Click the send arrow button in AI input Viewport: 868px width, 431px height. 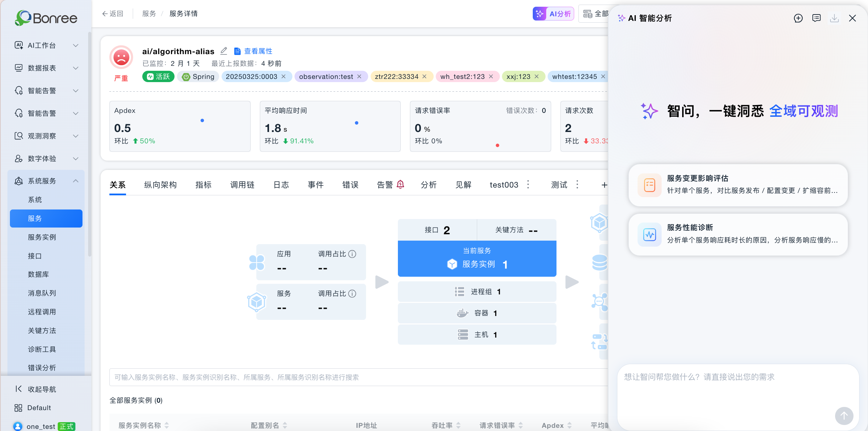click(x=844, y=416)
